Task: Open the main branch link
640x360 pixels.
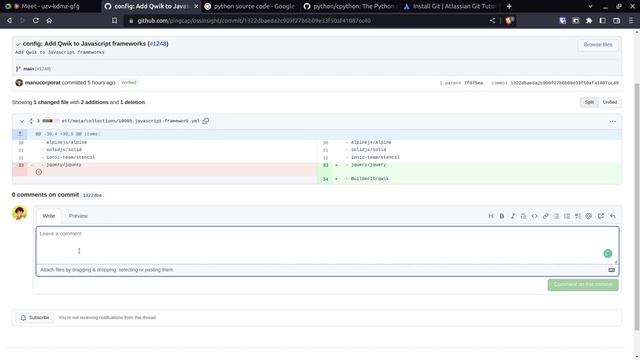Action: coord(28,69)
